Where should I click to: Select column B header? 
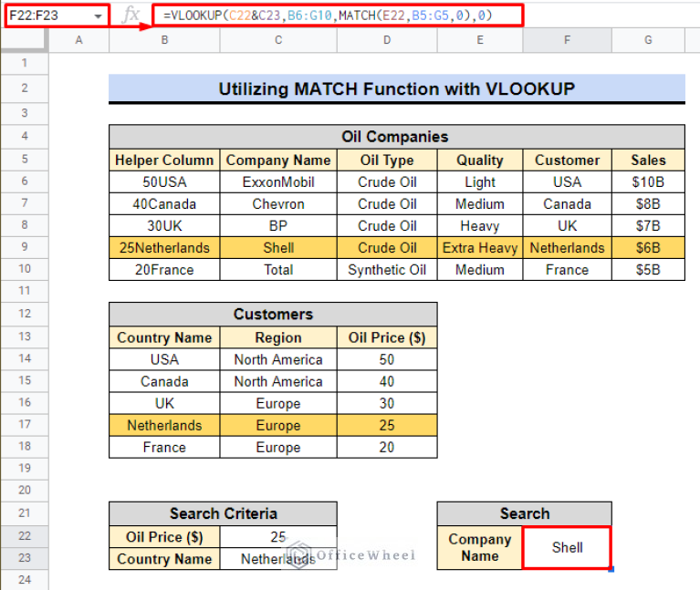(164, 40)
